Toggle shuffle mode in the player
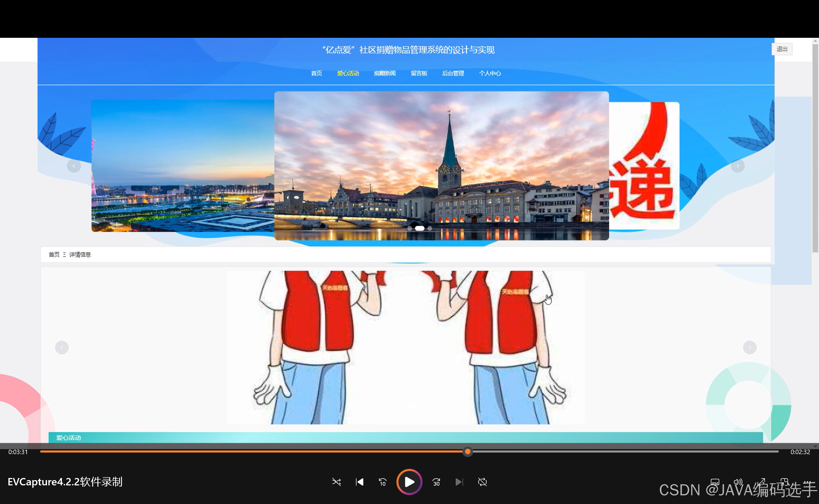Screen dimensions: 819x504 click(336, 482)
